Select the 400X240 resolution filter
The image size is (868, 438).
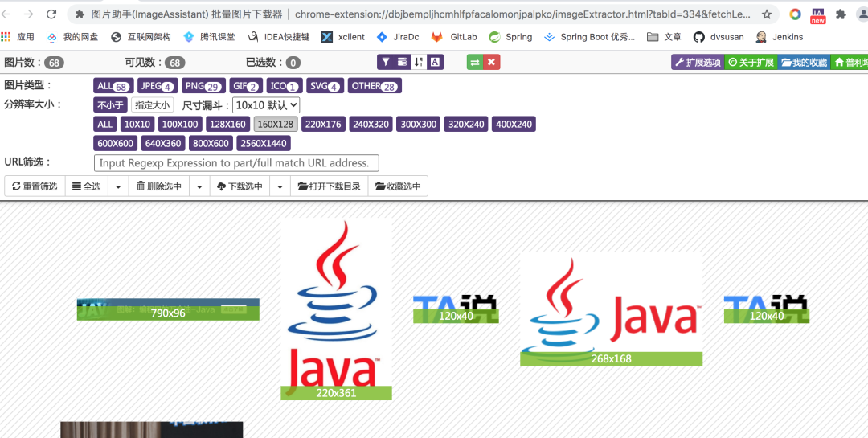(514, 124)
